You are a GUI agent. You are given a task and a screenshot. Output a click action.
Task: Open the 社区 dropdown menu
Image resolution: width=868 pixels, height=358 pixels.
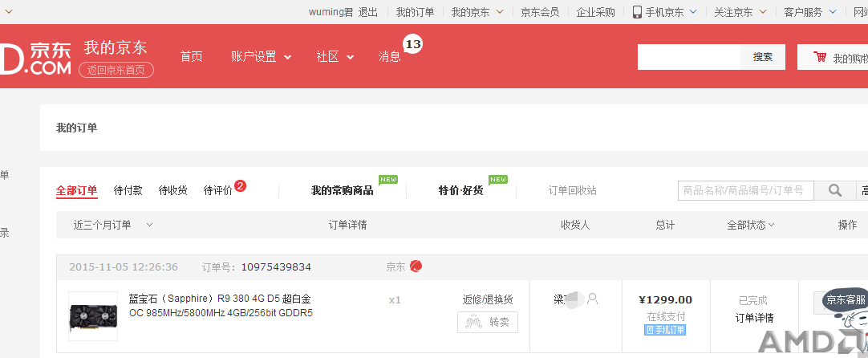[x=335, y=56]
